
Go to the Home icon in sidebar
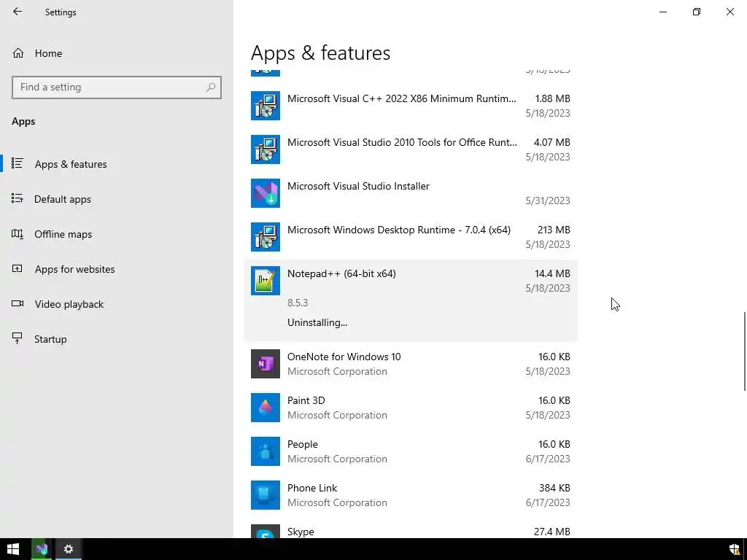pos(18,52)
